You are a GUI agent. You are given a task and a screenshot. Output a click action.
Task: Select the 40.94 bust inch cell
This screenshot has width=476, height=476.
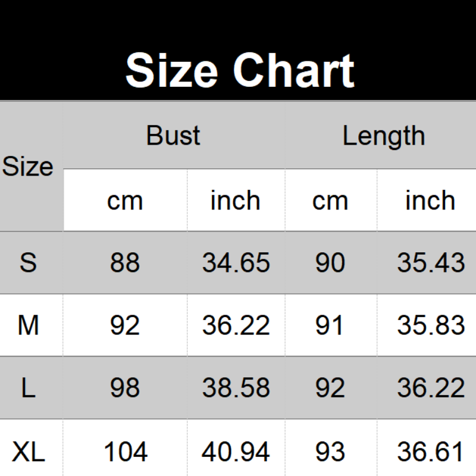pyautogui.click(x=236, y=452)
